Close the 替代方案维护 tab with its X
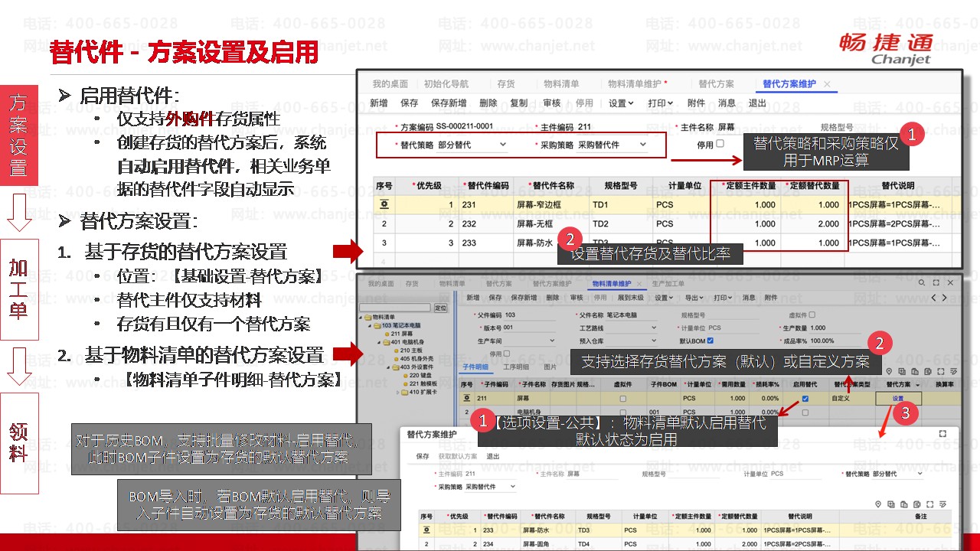980x551 pixels. tap(827, 84)
